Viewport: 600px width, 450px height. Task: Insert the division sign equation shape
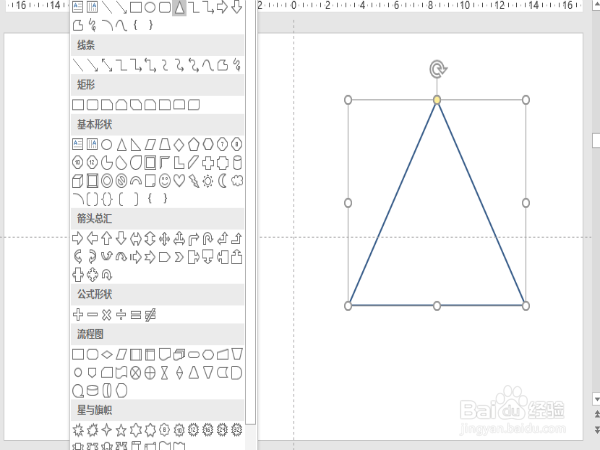point(121,315)
